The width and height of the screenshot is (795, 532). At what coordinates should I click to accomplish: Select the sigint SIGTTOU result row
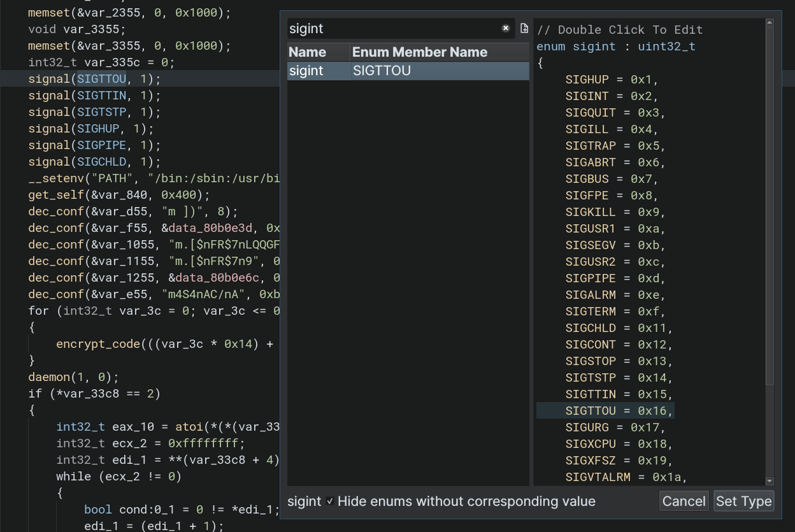click(408, 71)
